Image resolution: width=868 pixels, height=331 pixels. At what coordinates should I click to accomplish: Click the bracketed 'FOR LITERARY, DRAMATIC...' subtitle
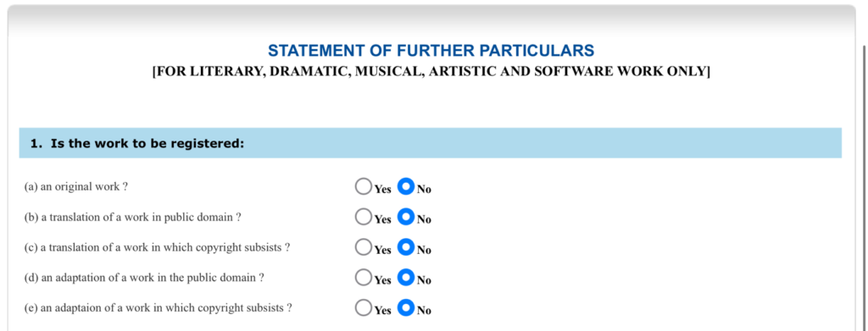click(431, 72)
